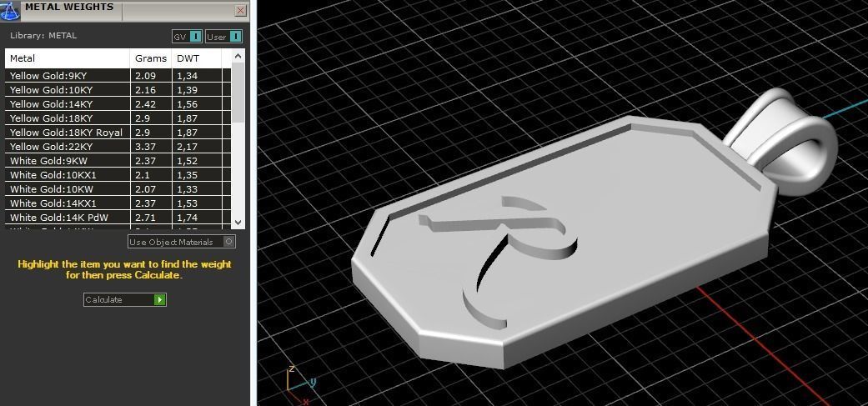Image resolution: width=868 pixels, height=406 pixels.
Task: Click the Library: METAL label
Action: point(43,35)
